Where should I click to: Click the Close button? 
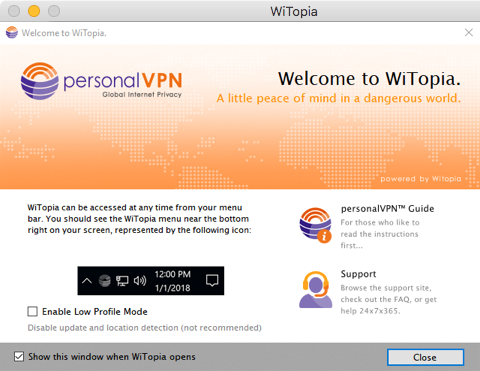pos(425,357)
